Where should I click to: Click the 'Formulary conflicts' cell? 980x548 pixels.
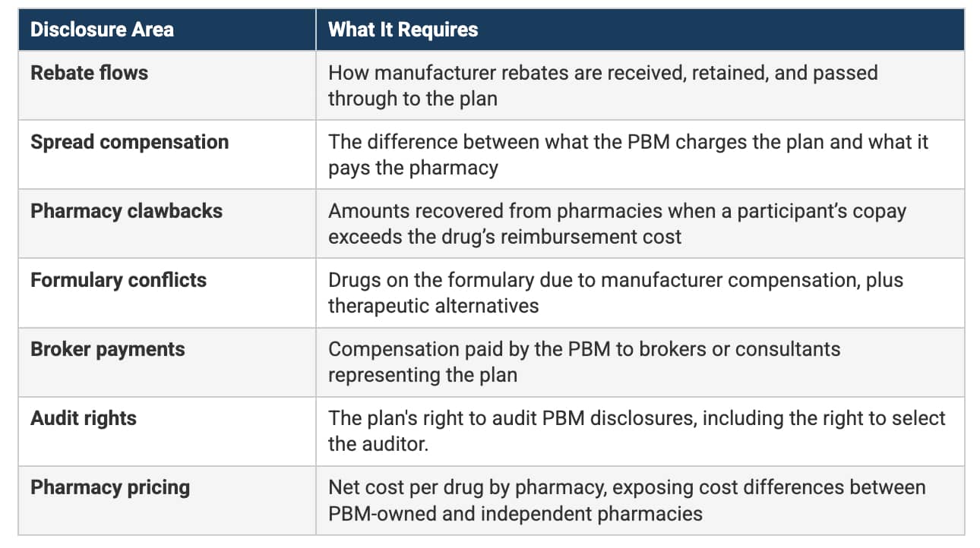coord(118,280)
